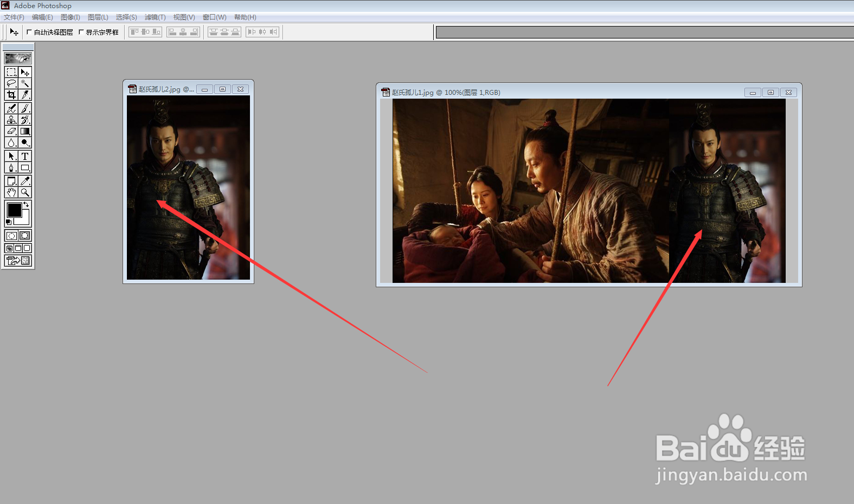Screen dimensions: 854x504
Task: Select the Lasso tool
Action: pos(11,83)
